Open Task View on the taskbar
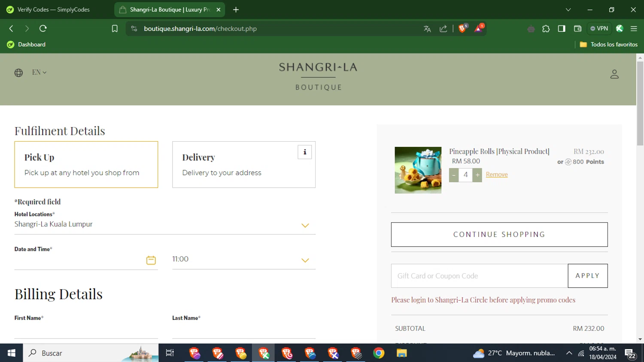Image resolution: width=644 pixels, height=362 pixels. [x=170, y=353]
